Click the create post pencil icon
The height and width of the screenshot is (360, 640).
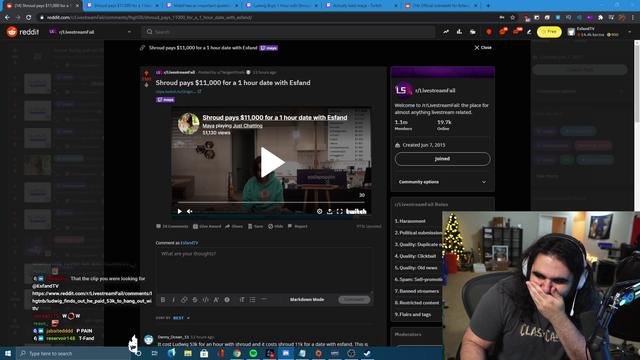(x=529, y=32)
